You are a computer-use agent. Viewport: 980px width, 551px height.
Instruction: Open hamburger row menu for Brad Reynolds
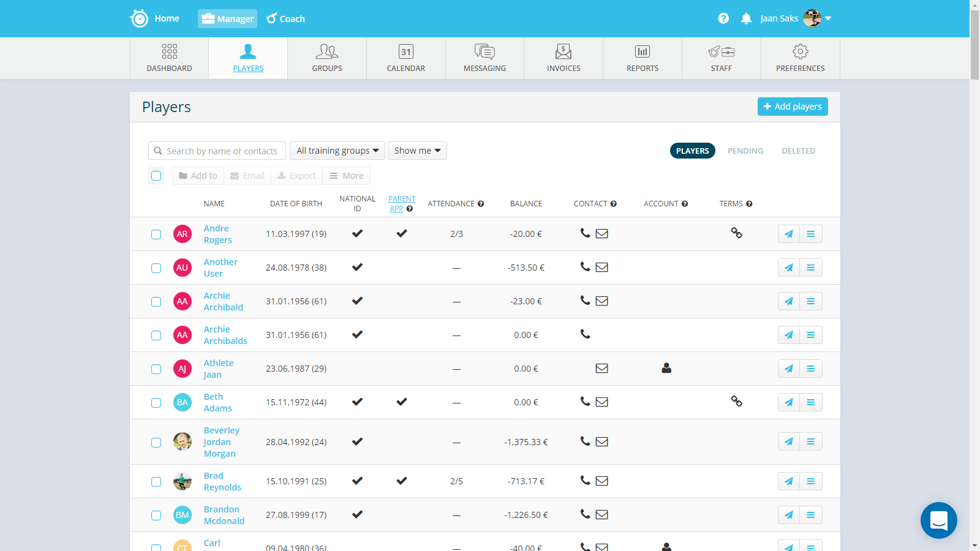point(810,481)
